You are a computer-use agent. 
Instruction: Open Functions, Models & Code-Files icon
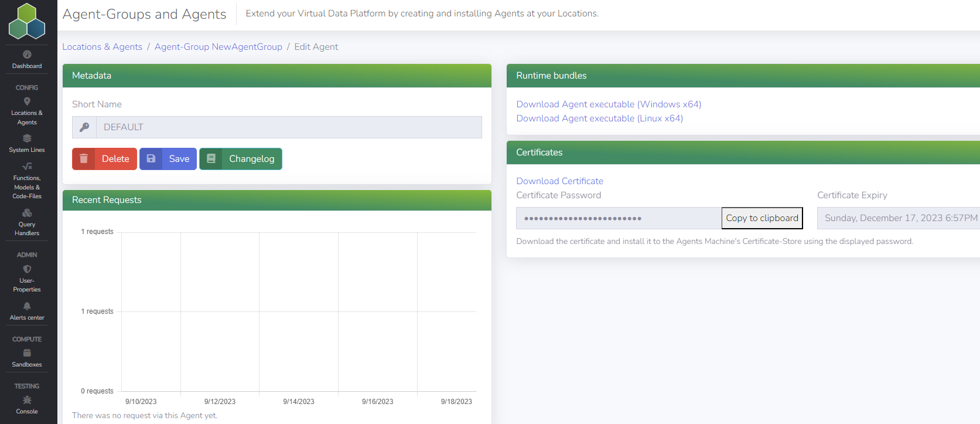27,167
